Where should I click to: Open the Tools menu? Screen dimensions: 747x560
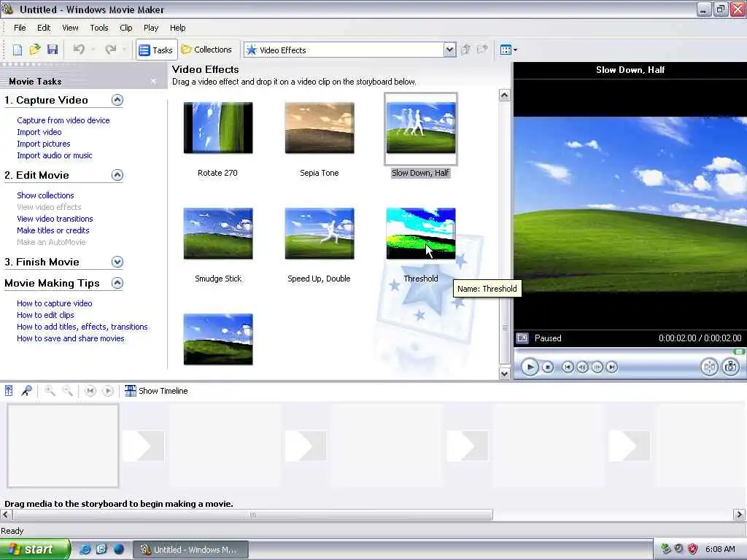tap(99, 28)
